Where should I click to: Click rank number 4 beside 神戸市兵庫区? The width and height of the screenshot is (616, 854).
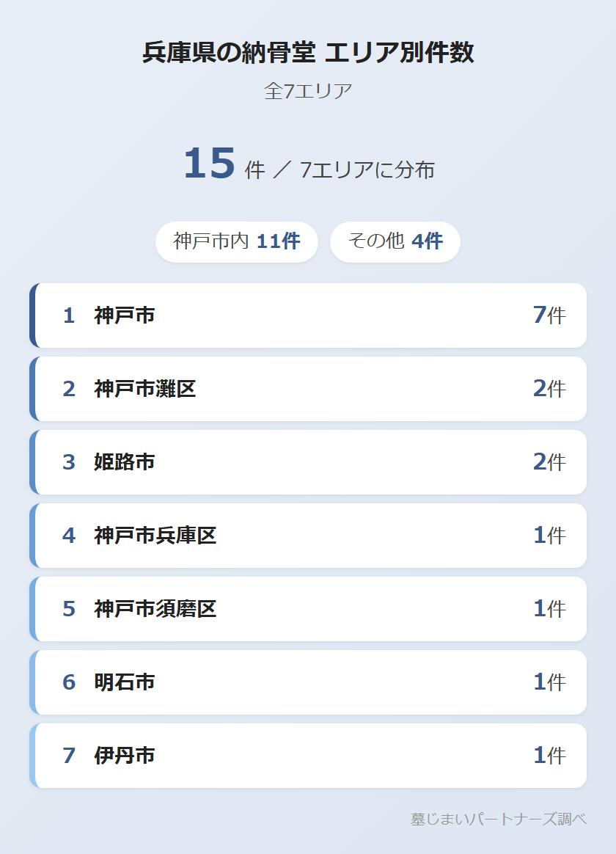pyautogui.click(x=69, y=536)
